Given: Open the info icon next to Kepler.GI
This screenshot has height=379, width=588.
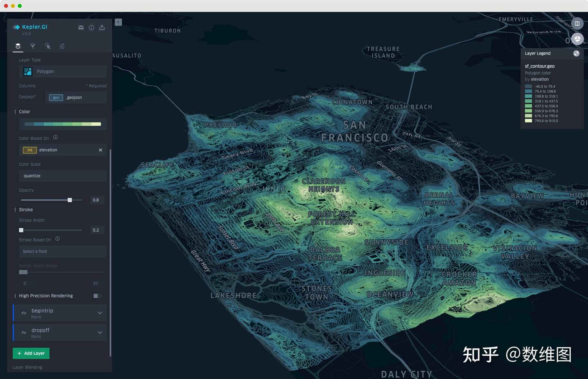Looking at the screenshot, I should click(x=91, y=27).
